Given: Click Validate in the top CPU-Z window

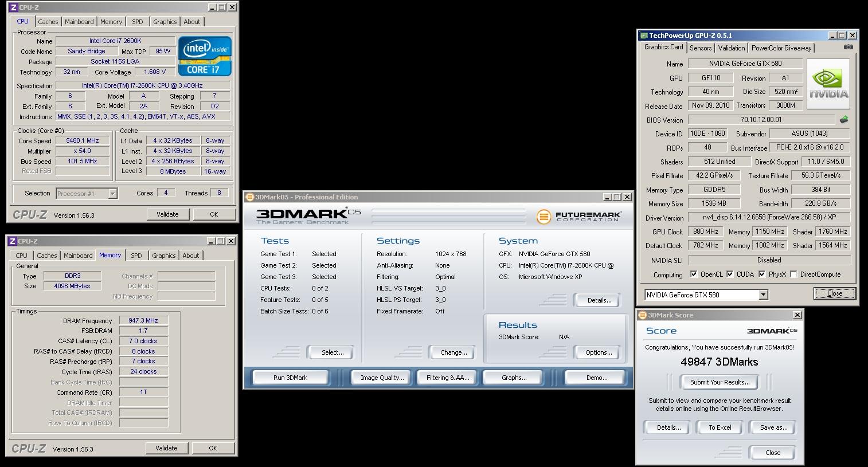Looking at the screenshot, I should pos(167,214).
